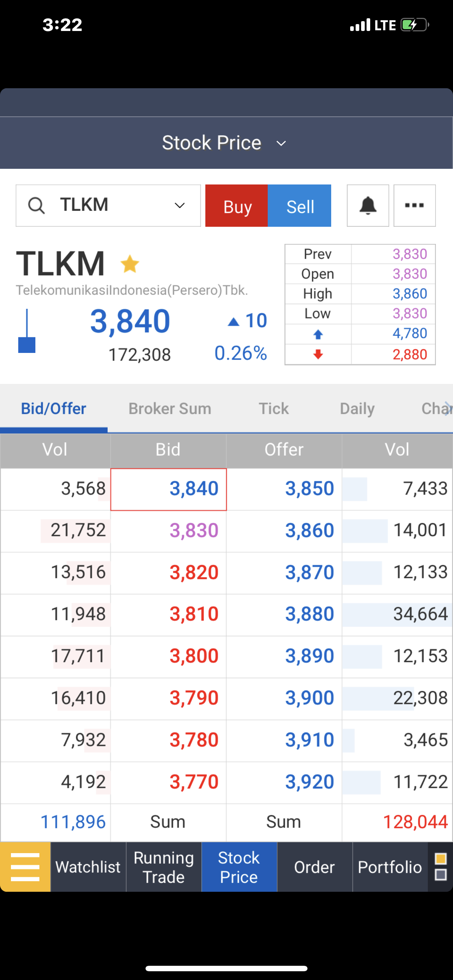The image size is (453, 980).
Task: Tap the layout squares icon next to Portfolio
Action: (441, 867)
